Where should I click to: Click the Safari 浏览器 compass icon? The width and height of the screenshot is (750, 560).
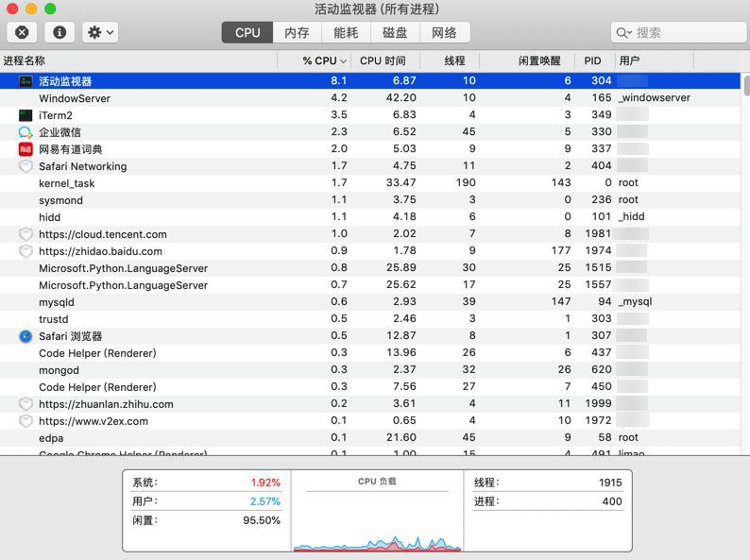pos(26,336)
